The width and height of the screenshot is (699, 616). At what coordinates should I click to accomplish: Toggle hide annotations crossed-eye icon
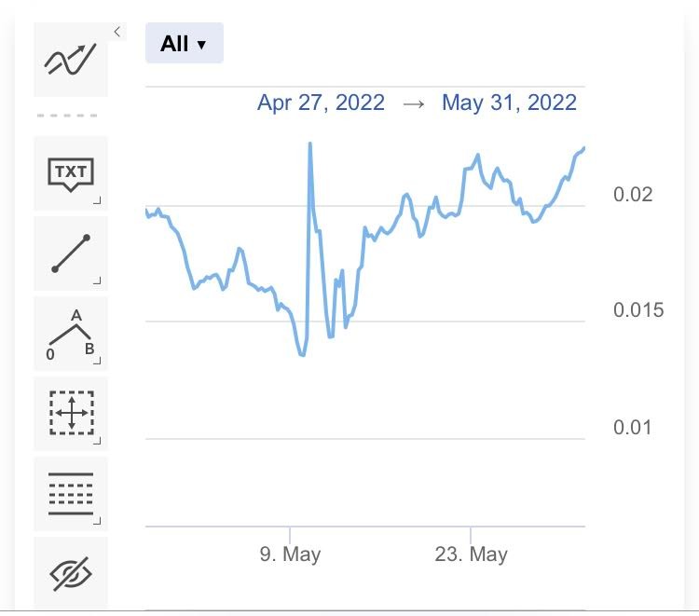(x=71, y=573)
